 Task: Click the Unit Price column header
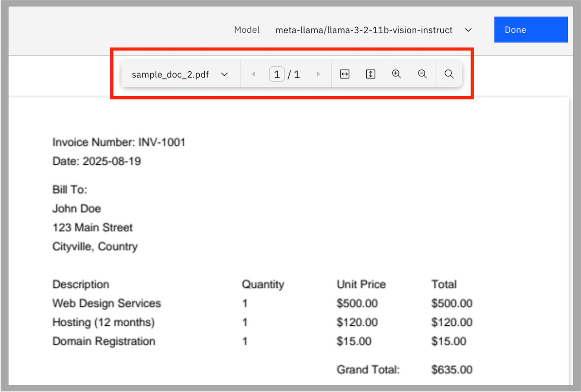pyautogui.click(x=361, y=284)
